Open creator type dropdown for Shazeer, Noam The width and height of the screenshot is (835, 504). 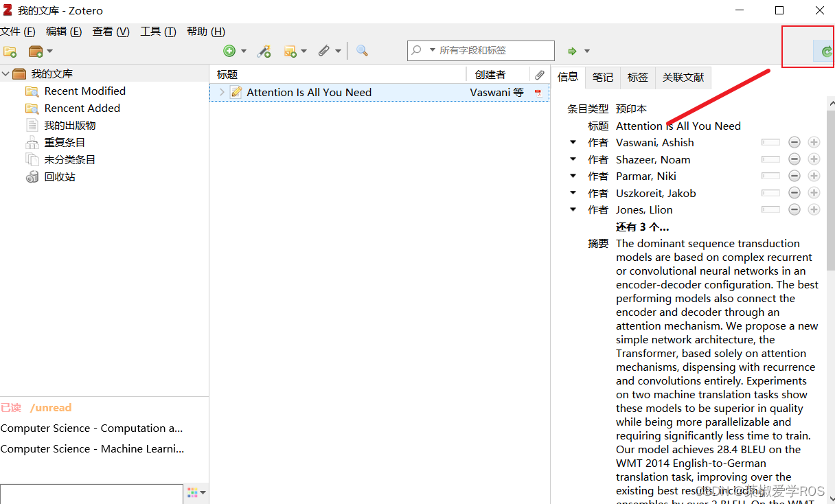point(573,159)
